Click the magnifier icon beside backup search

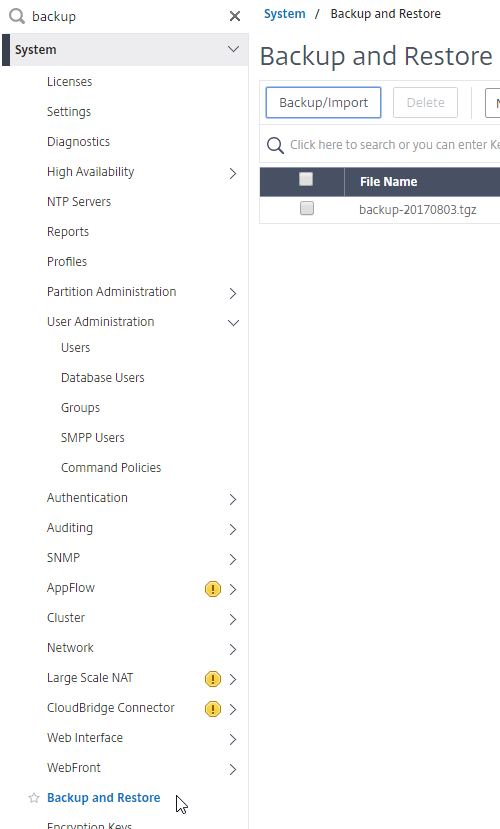[17, 16]
